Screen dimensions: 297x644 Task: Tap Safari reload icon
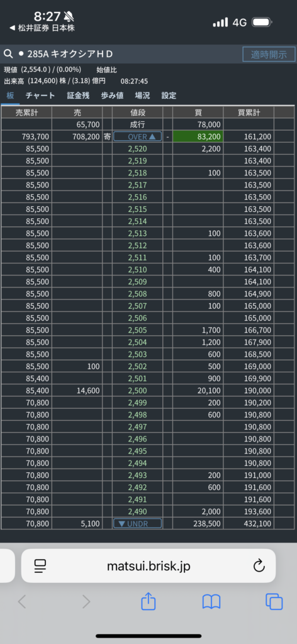pos(259,567)
